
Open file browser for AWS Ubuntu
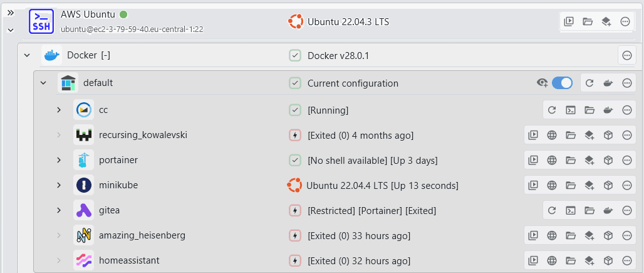[x=588, y=21]
